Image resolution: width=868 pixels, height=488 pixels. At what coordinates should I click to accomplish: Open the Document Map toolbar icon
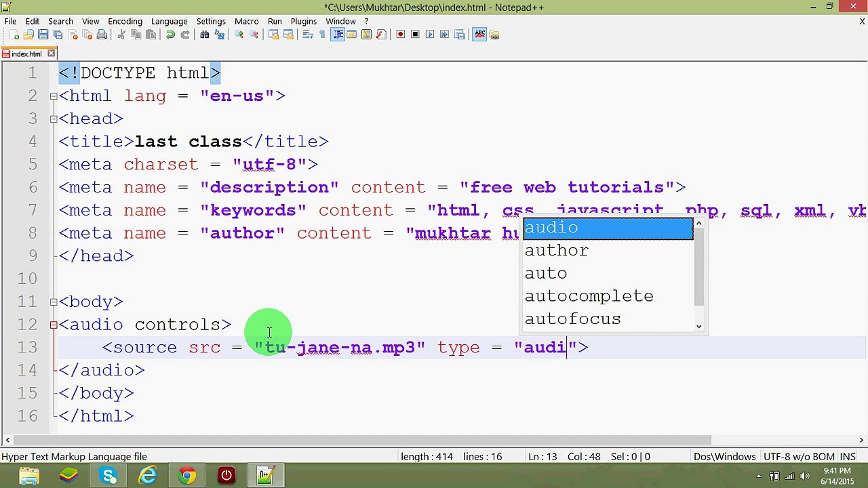366,35
